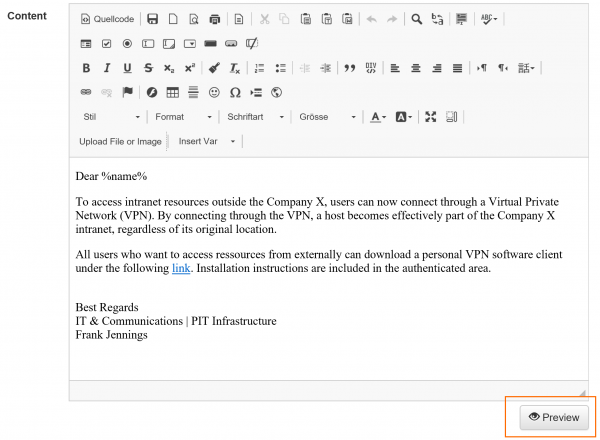Insert a hidden field
This screenshot has width=600, height=440.
coord(252,44)
